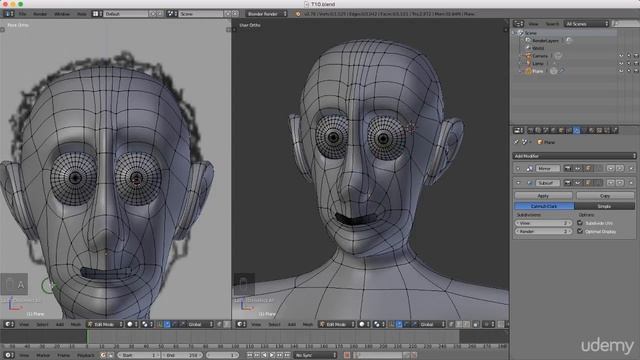640x360 pixels.
Task: Click the timeline End frame field
Action: 182,355
